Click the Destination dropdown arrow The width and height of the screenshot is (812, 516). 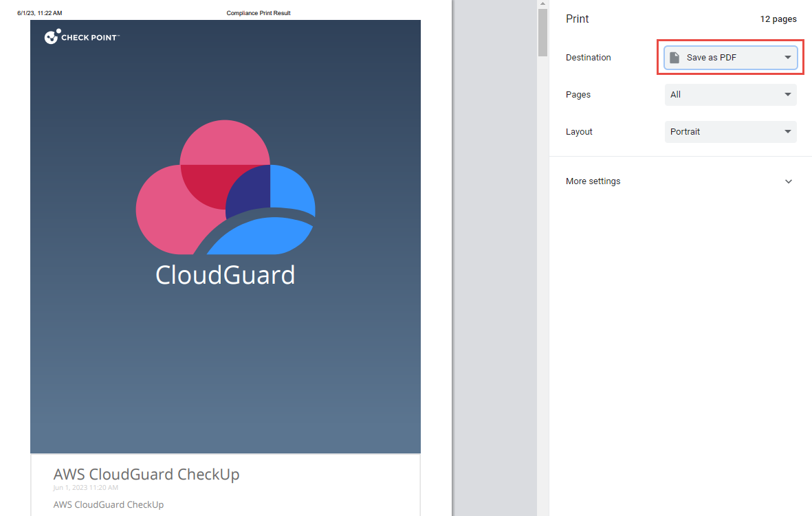tap(787, 58)
